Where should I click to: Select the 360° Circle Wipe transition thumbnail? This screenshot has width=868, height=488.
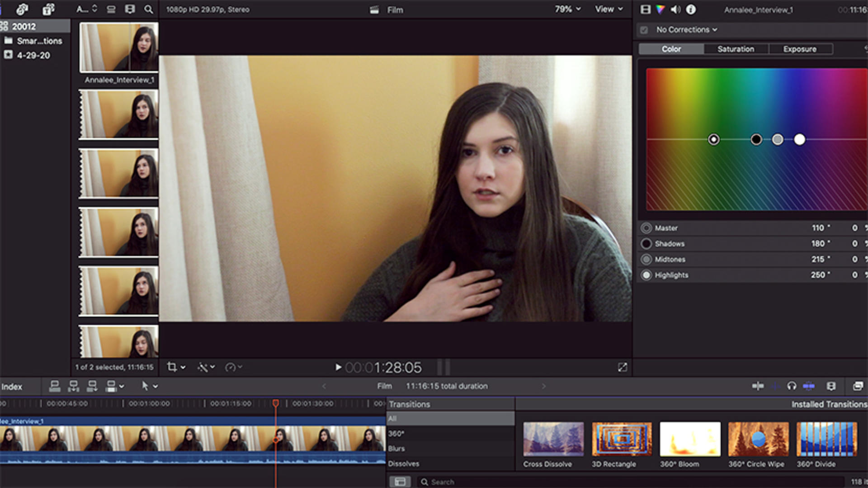[x=758, y=439]
